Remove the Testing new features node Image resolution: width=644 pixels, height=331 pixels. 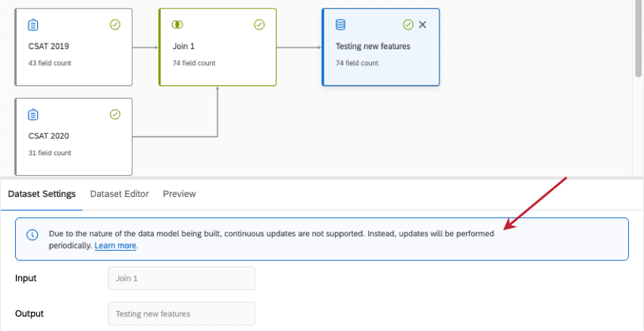tap(423, 25)
